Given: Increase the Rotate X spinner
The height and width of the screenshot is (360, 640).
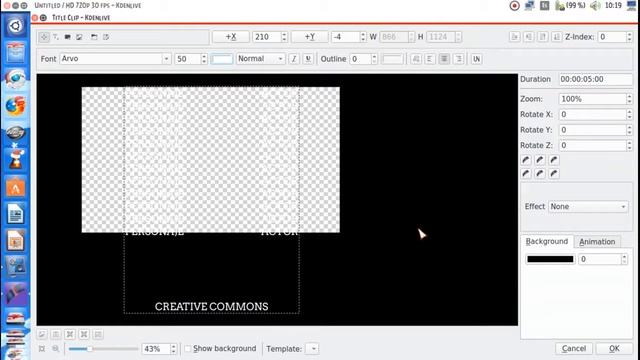Looking at the screenshot, I should click(629, 112).
